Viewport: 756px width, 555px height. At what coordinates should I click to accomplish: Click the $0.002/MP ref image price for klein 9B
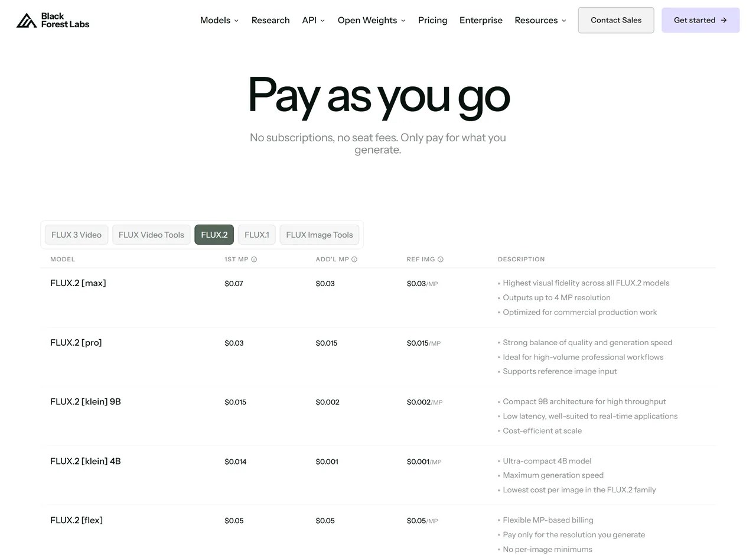(425, 402)
